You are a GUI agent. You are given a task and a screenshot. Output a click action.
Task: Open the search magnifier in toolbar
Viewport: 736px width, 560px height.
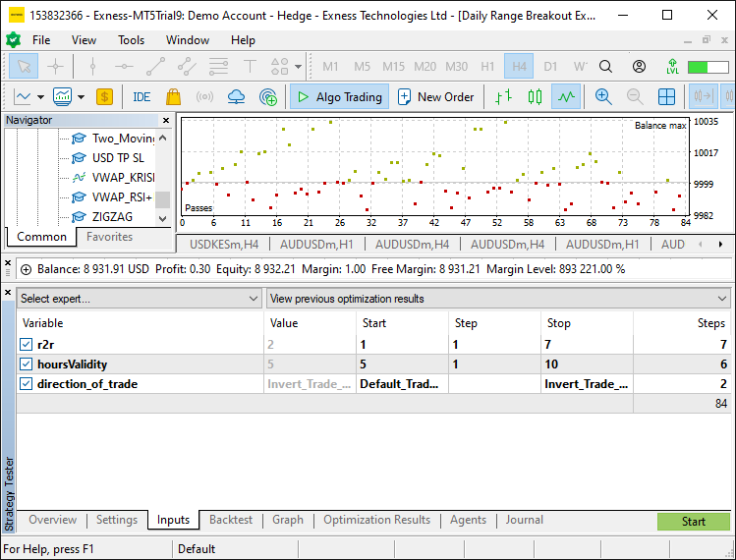605,66
